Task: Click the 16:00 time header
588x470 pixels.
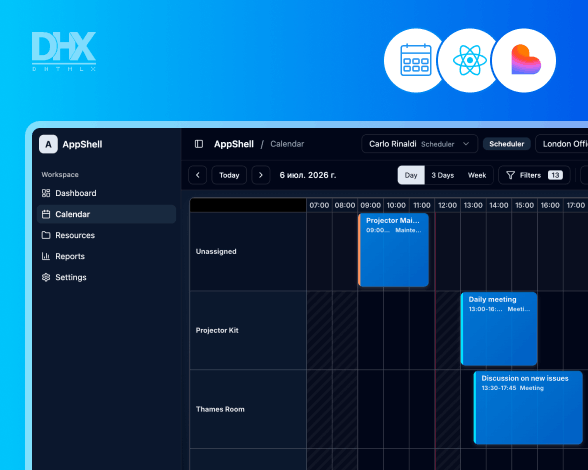Action: click(x=550, y=205)
